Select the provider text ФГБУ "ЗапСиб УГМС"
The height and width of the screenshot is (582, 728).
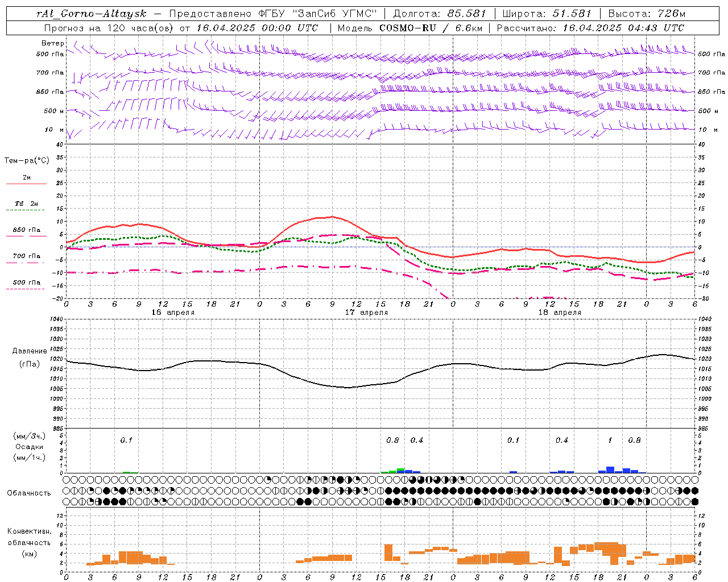(x=318, y=14)
